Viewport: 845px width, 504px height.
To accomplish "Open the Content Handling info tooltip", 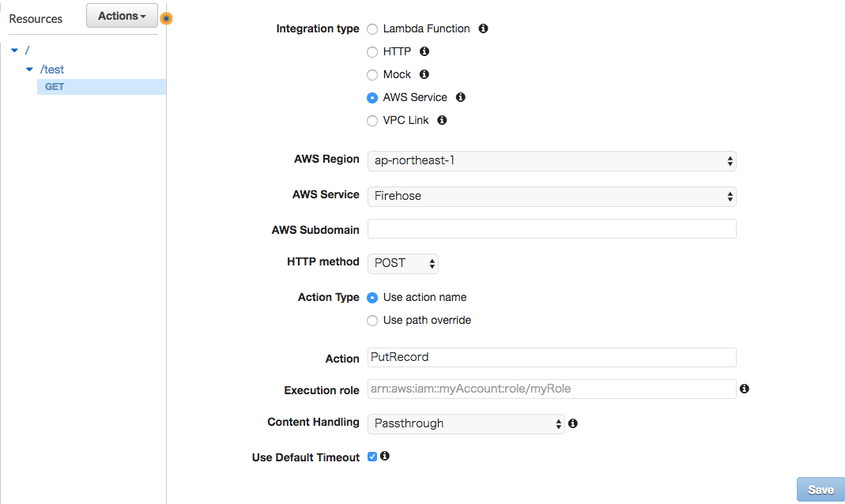I will pyautogui.click(x=572, y=423).
